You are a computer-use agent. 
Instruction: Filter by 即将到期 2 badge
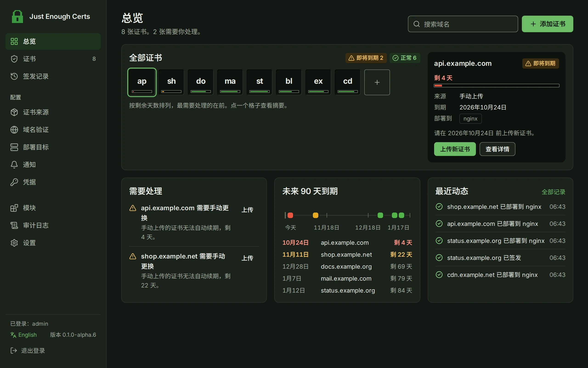(x=366, y=58)
